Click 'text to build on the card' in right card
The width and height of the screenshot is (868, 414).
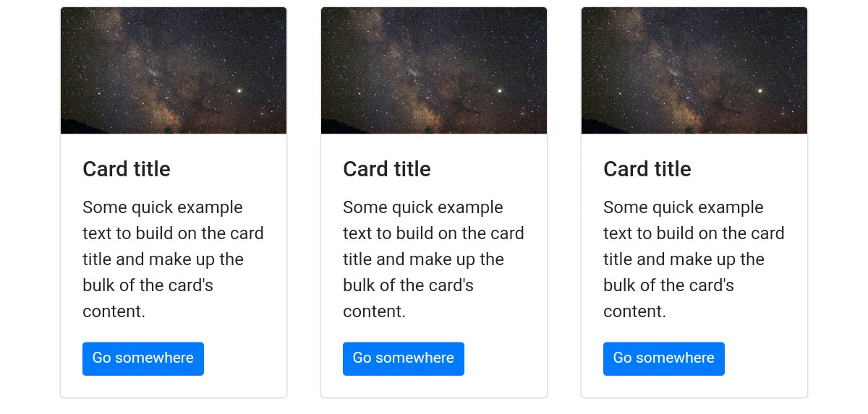(x=694, y=233)
